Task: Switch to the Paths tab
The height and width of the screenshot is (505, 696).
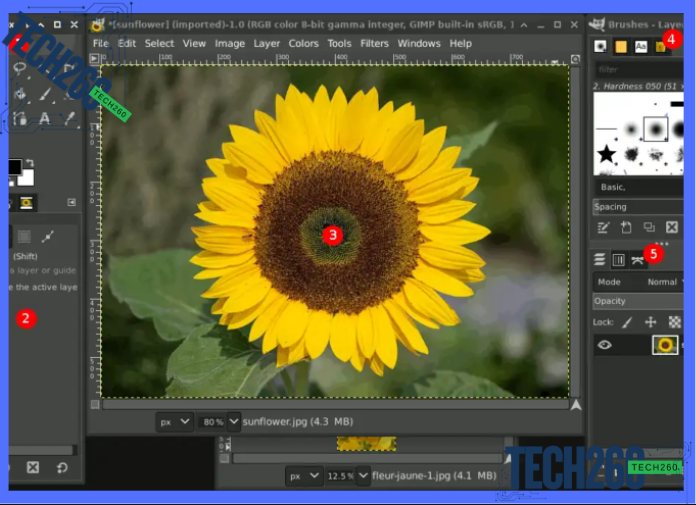Action: pyautogui.click(x=637, y=260)
